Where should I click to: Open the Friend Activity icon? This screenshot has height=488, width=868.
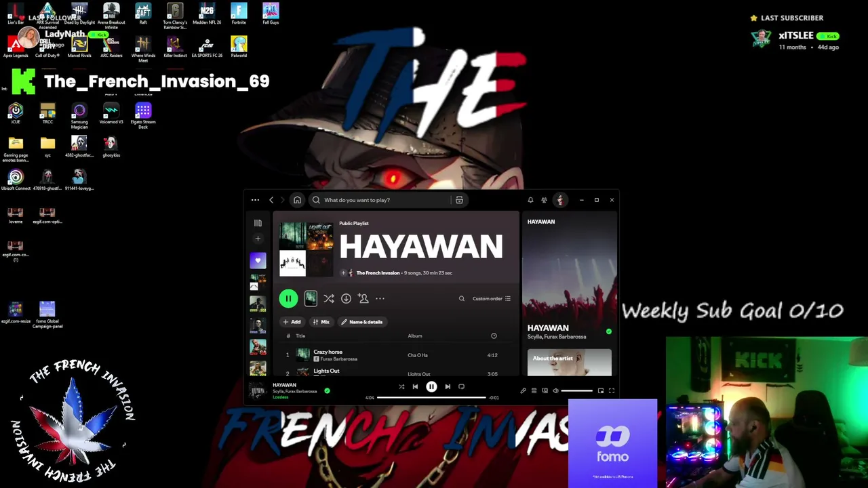(544, 200)
